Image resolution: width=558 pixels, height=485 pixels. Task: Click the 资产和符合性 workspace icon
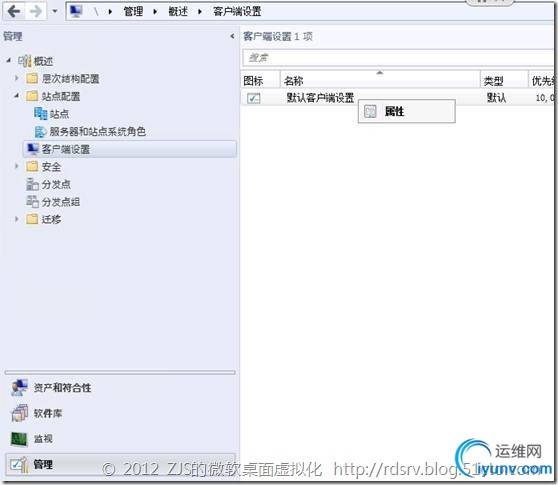[19, 388]
